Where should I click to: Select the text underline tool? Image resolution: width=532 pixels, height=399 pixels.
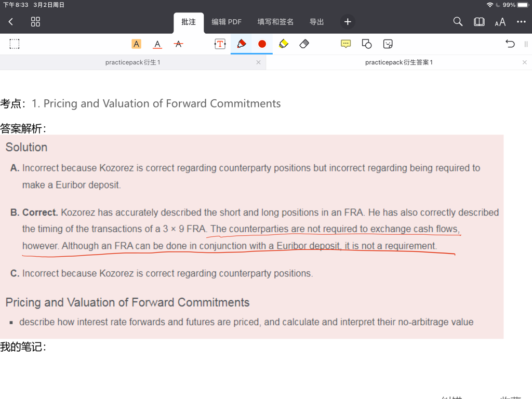pos(157,44)
